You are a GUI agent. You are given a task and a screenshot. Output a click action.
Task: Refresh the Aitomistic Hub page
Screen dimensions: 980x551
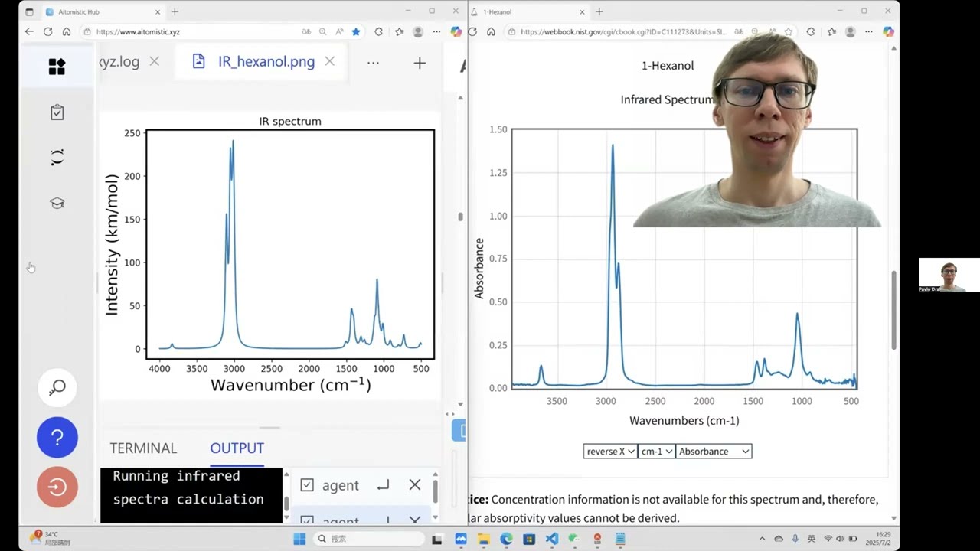click(47, 31)
